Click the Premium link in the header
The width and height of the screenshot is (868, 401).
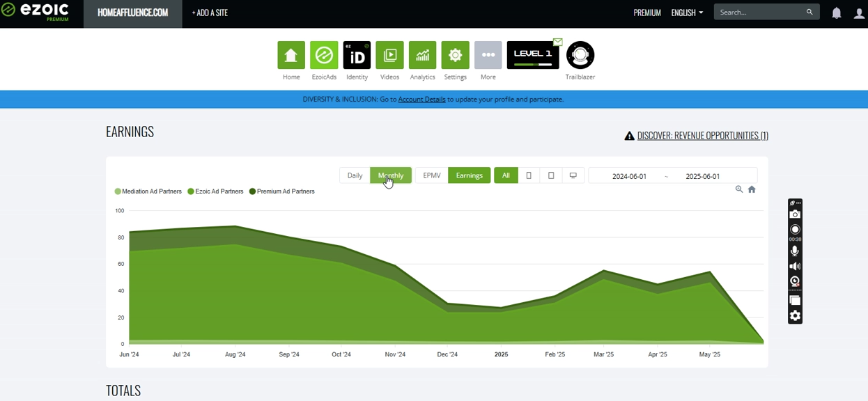[x=647, y=13]
